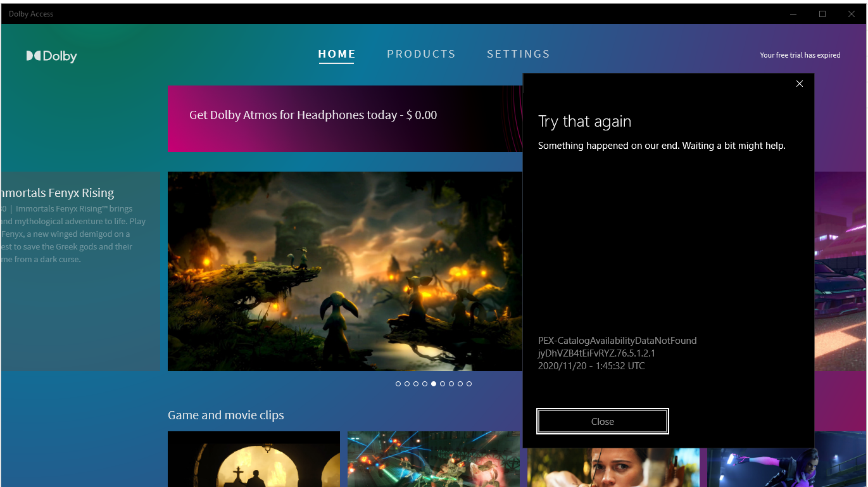Dismiss error dialog with the X icon

(800, 84)
